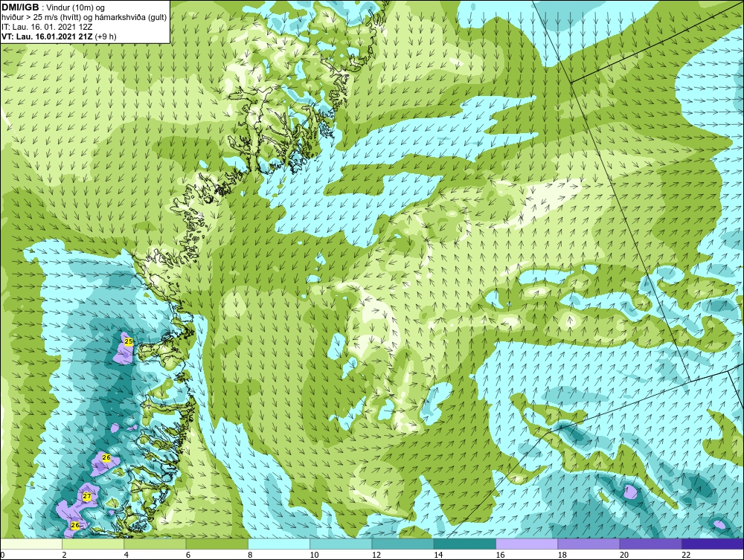Click the scale label 10

click(x=314, y=556)
